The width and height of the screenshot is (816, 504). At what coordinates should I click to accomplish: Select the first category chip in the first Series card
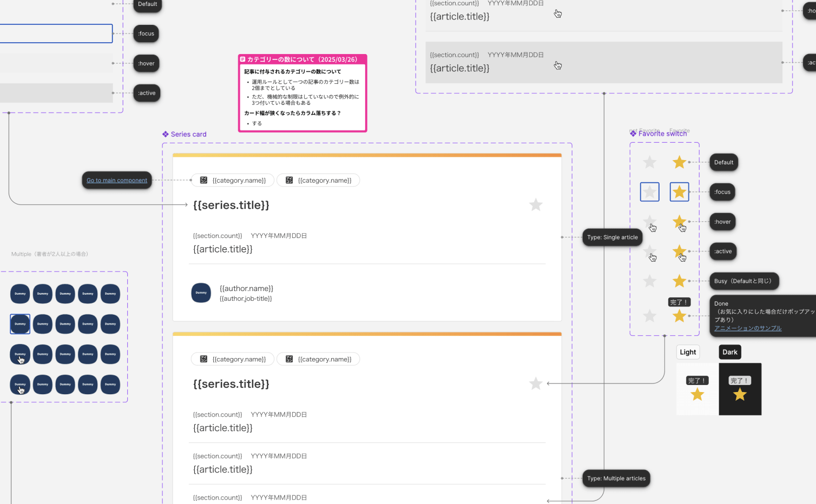click(233, 181)
